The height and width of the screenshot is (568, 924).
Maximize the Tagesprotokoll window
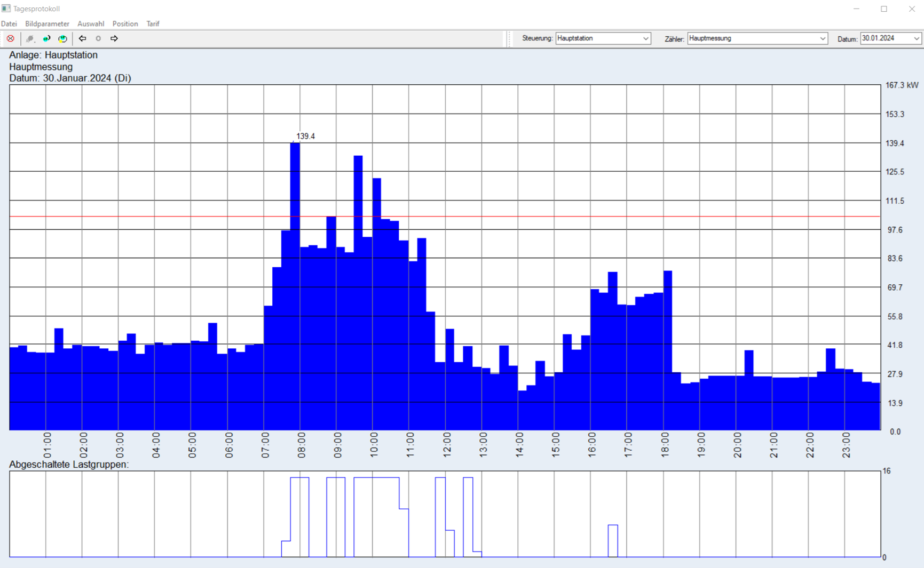(884, 9)
